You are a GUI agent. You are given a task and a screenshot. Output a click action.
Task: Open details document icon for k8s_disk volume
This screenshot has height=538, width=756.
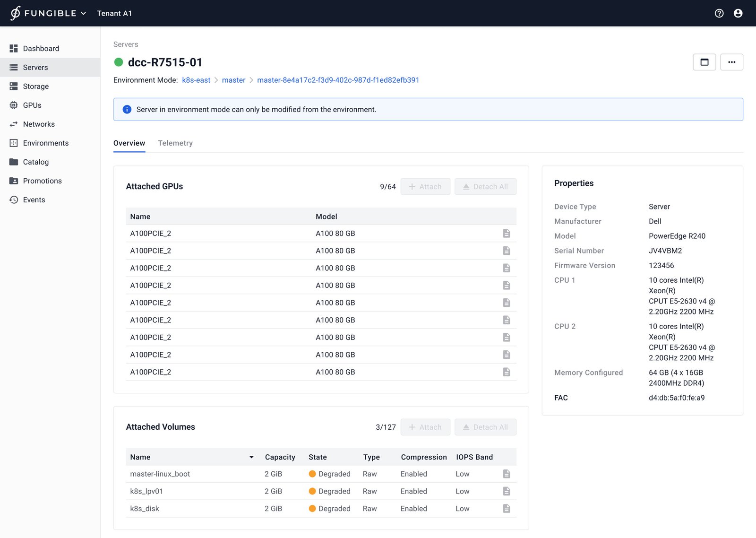(506, 509)
